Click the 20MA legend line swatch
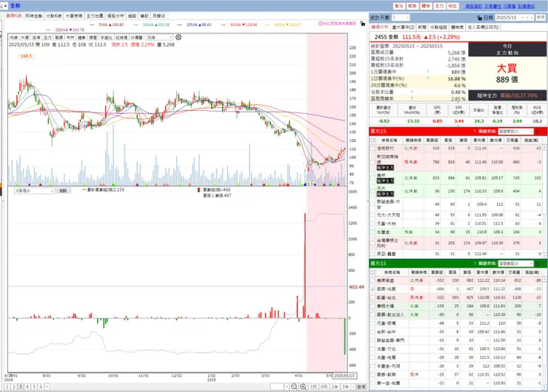 [180, 25]
